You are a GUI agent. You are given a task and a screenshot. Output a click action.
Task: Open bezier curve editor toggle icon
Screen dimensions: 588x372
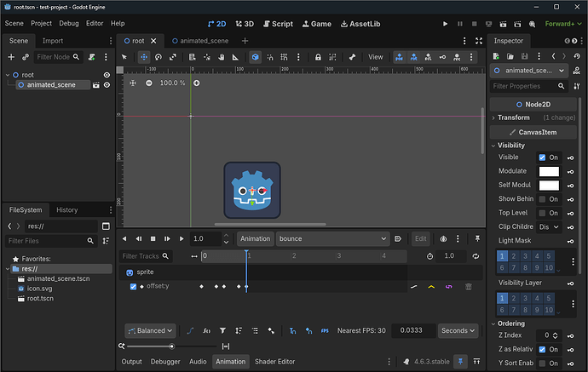coord(190,331)
